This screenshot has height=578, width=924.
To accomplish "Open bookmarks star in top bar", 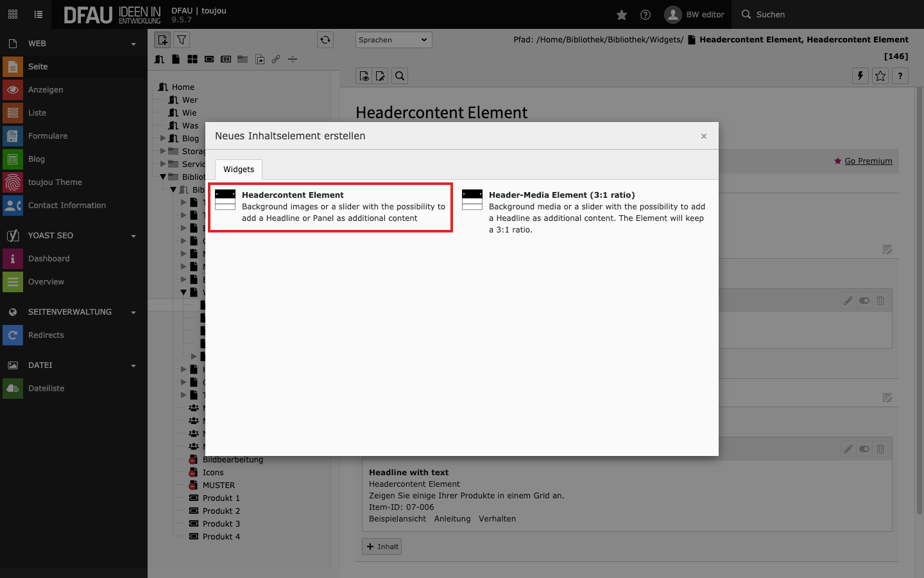I will coord(621,15).
